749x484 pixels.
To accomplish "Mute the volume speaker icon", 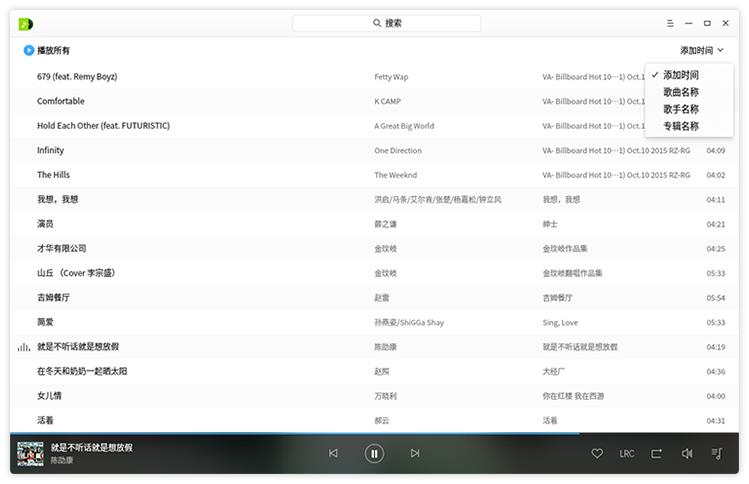I will tap(687, 453).
